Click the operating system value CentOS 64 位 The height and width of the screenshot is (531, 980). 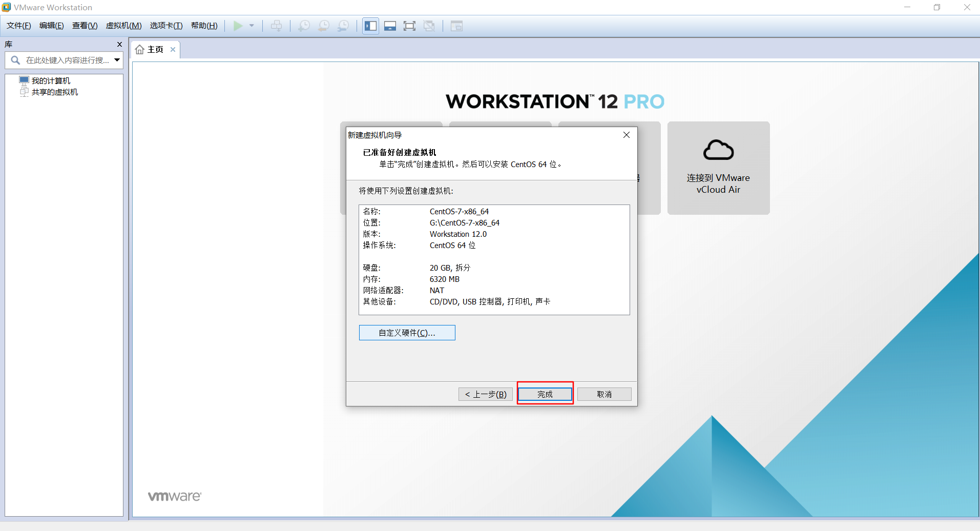coord(452,246)
